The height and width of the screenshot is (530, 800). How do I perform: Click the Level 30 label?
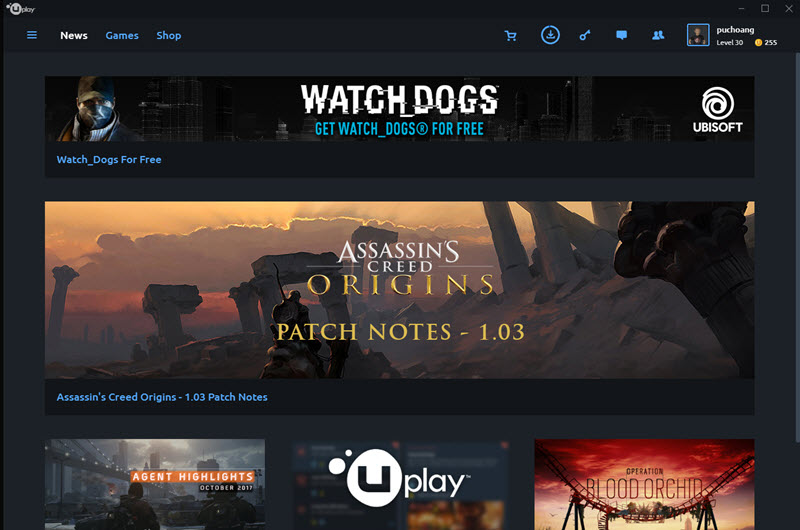pos(730,42)
